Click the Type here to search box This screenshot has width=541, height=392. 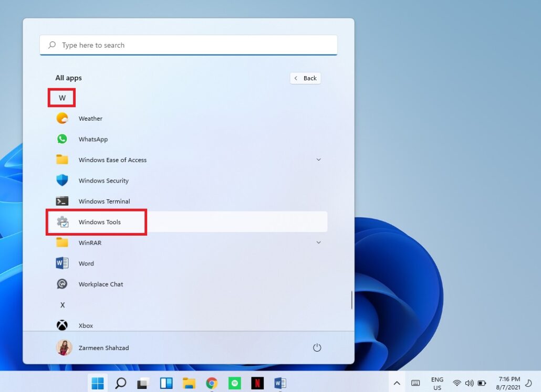click(189, 45)
